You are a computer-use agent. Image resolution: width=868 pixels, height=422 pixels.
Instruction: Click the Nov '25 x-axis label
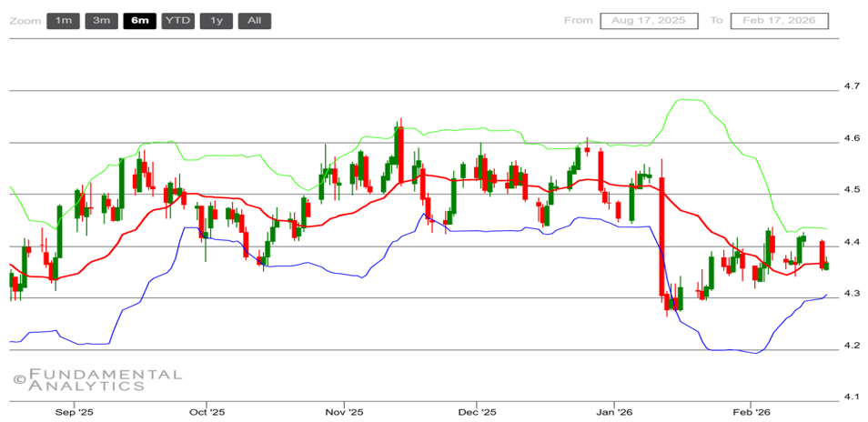[x=344, y=411]
